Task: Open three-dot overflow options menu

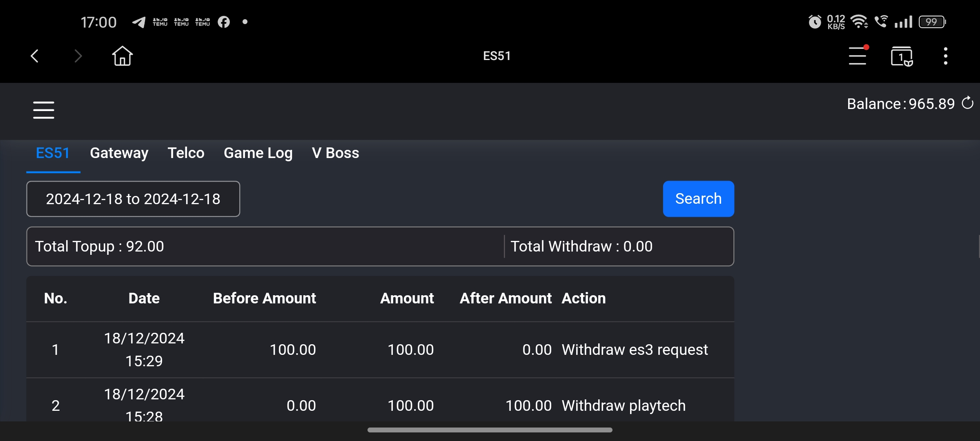Action: click(x=945, y=56)
